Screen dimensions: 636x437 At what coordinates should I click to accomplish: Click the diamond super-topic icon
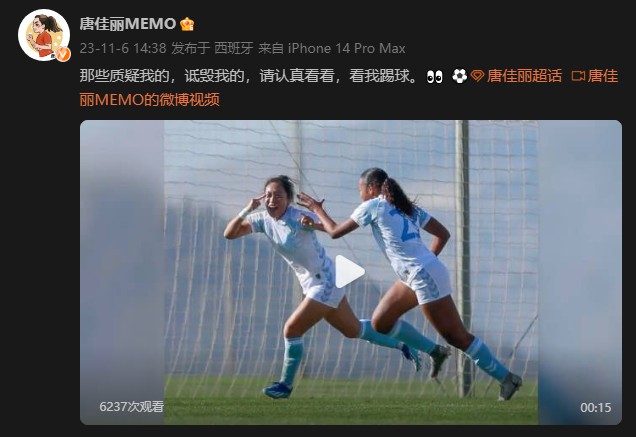click(x=477, y=76)
